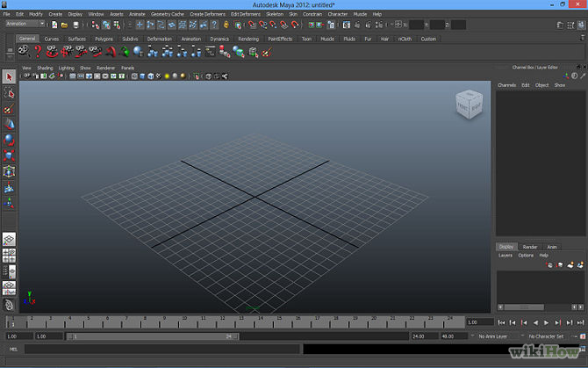Image resolution: width=588 pixels, height=368 pixels.
Task: Toggle the lock selection padlock icon
Action: 226,25
